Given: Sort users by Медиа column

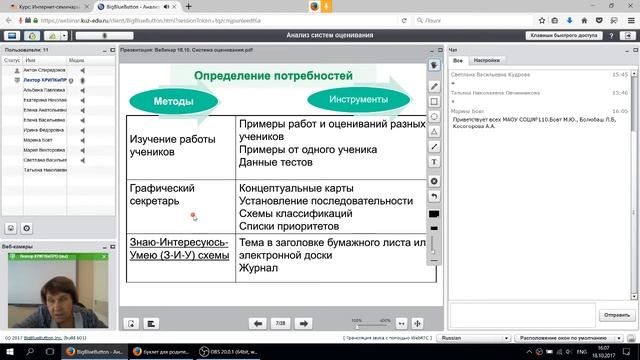Looking at the screenshot, I should tap(91, 60).
